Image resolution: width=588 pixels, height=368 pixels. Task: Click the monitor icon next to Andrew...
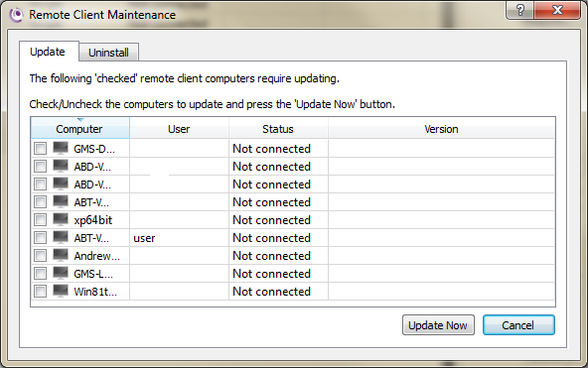click(x=61, y=255)
